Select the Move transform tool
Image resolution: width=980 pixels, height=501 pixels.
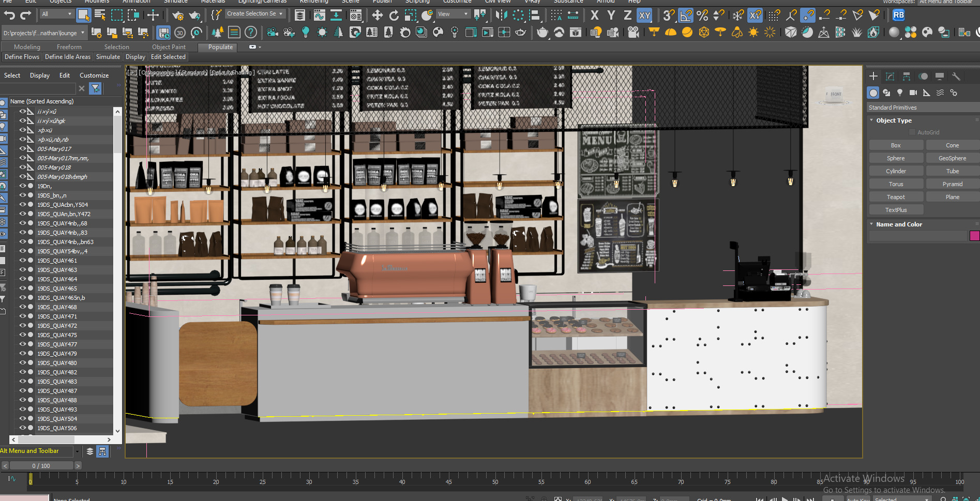click(377, 15)
